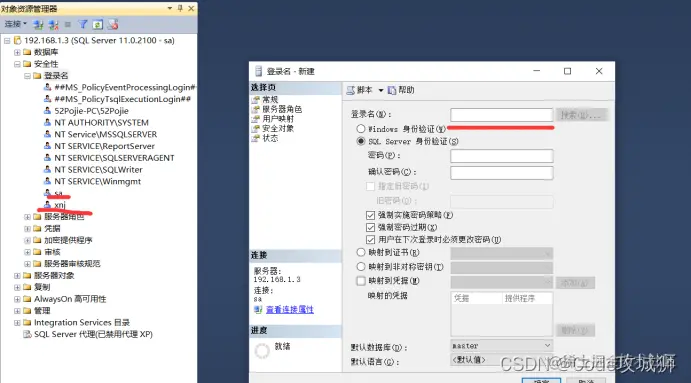Expand the AlwaysOn 高可用性 folder
The image size is (691, 383).
point(17,299)
